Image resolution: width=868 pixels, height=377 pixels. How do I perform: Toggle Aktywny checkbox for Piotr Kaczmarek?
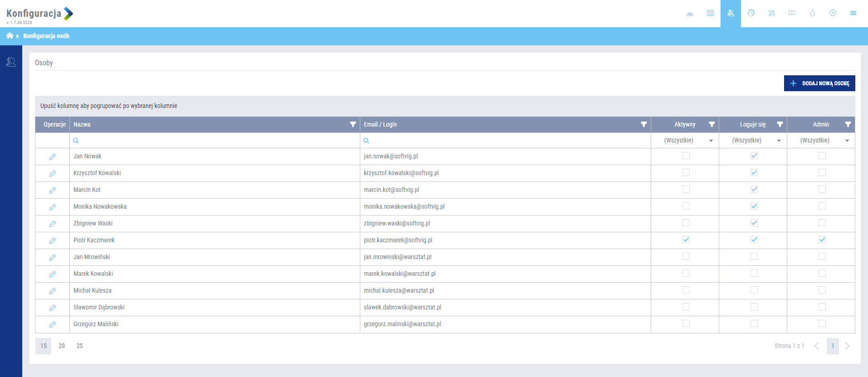point(686,240)
